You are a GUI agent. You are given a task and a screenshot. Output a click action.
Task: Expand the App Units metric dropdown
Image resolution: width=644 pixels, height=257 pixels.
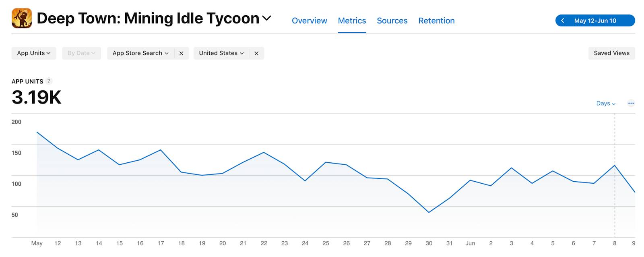coord(34,53)
